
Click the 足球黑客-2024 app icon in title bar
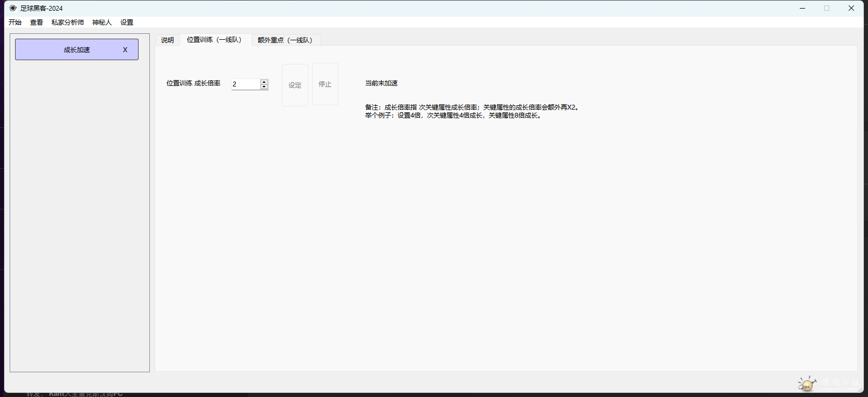(x=13, y=8)
